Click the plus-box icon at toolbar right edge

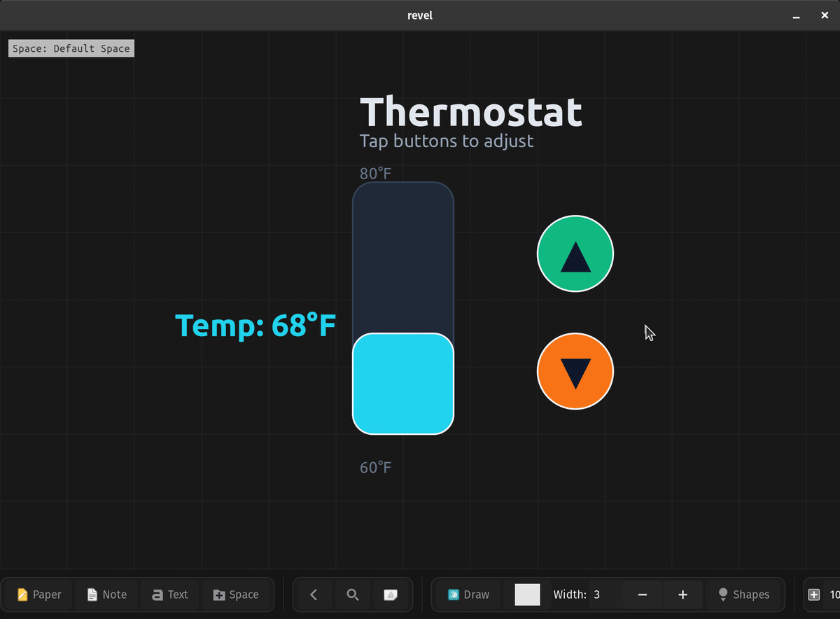pyautogui.click(x=814, y=594)
